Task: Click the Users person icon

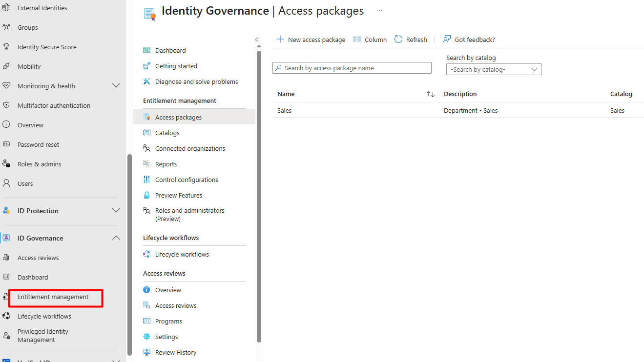Action: 6,183
